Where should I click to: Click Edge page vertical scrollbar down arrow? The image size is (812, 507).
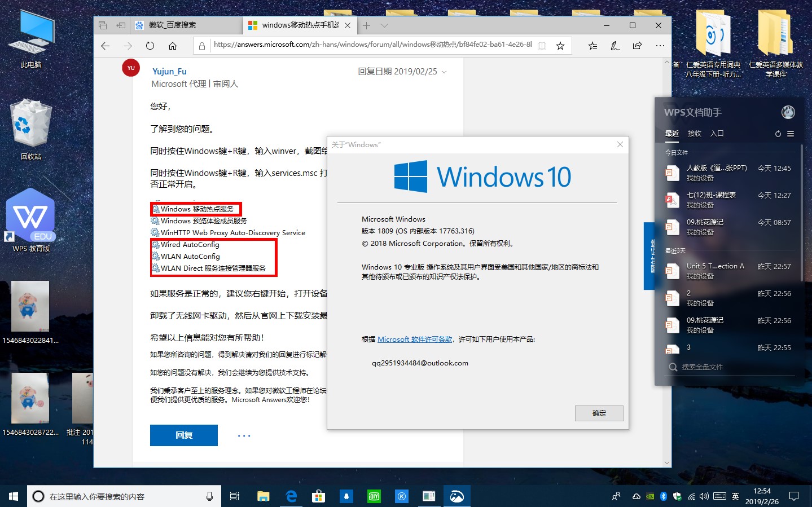tap(667, 463)
